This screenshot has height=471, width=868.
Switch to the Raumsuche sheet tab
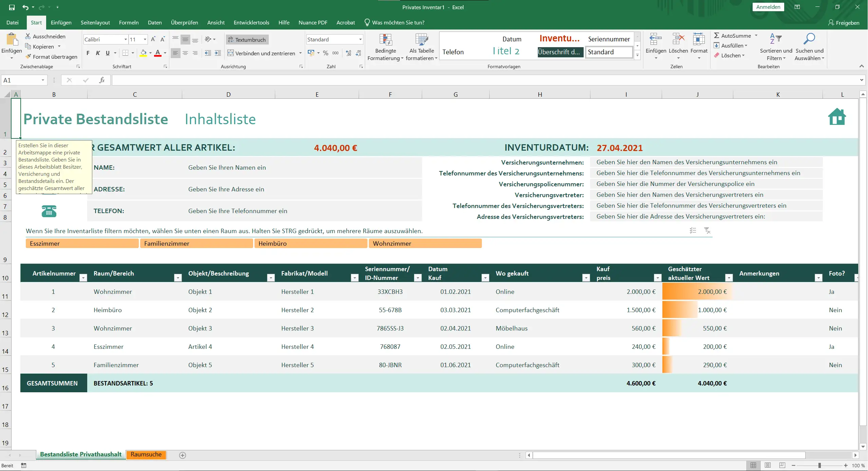pyautogui.click(x=146, y=454)
